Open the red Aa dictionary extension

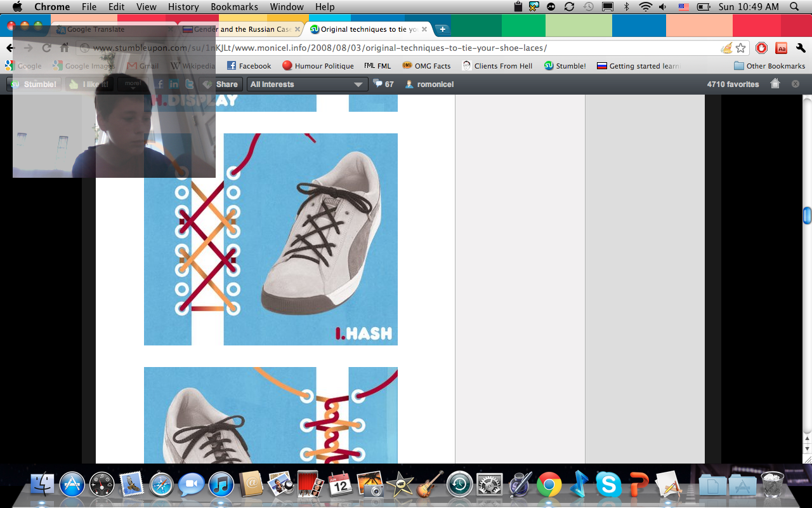click(x=782, y=48)
